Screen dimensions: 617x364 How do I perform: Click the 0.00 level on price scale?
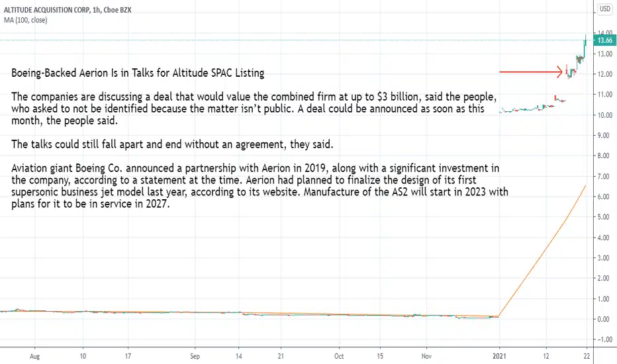click(x=605, y=319)
